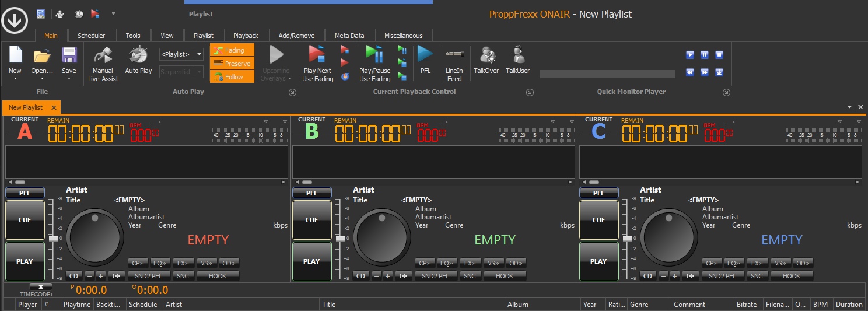Screen dimensions: 868x311
Task: Click the TalkUser icon
Action: point(517,55)
